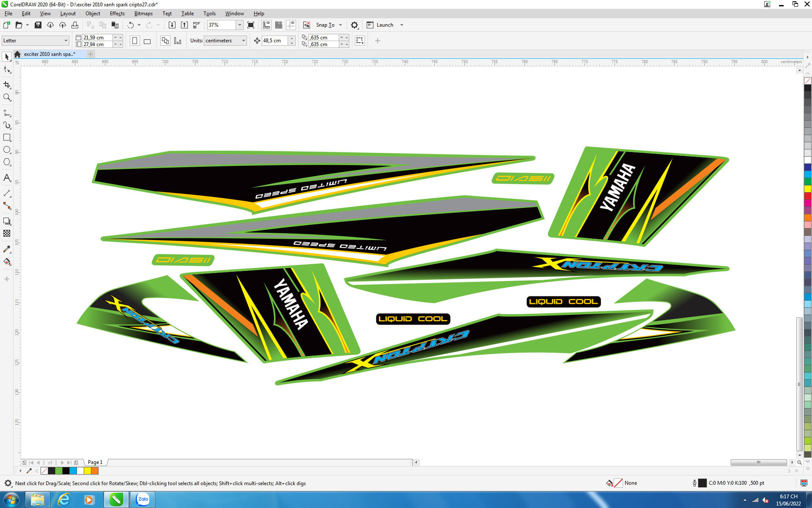Open the Bitmaps menu
This screenshot has height=508, width=812.
pos(143,14)
